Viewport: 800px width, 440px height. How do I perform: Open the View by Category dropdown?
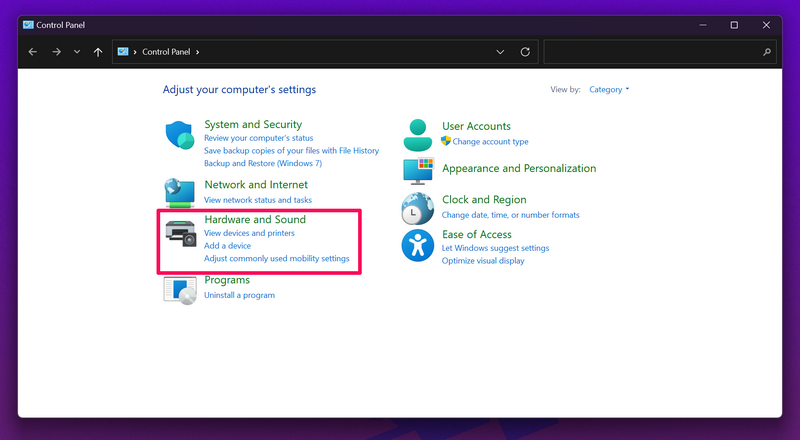609,90
